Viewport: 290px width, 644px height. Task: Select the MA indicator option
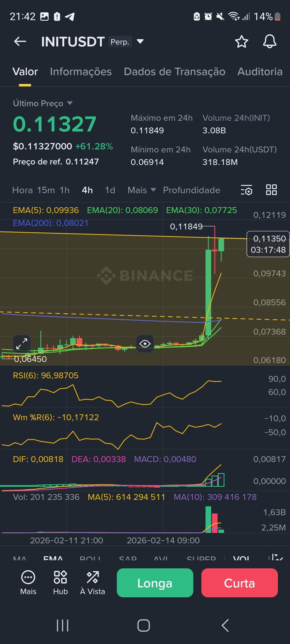click(20, 559)
